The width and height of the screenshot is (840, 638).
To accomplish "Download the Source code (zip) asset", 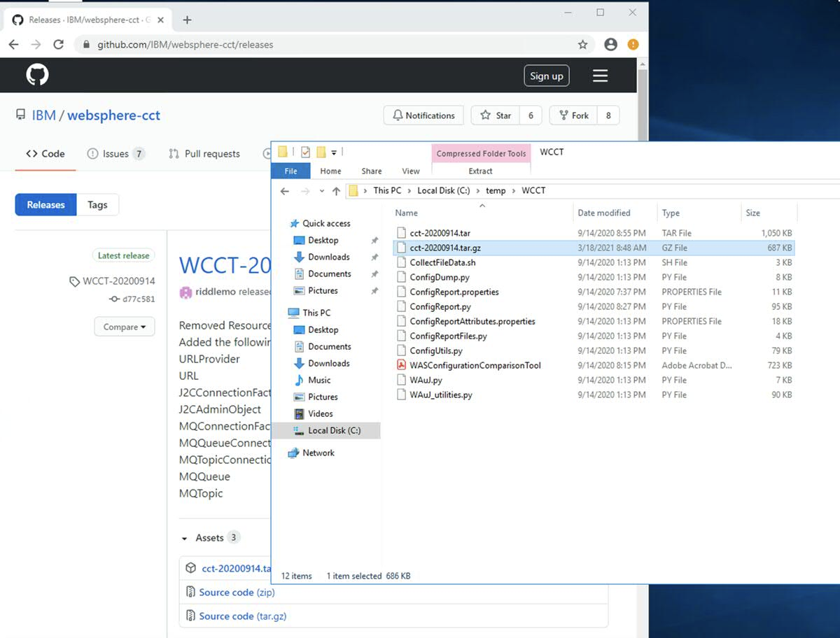I will (237, 593).
